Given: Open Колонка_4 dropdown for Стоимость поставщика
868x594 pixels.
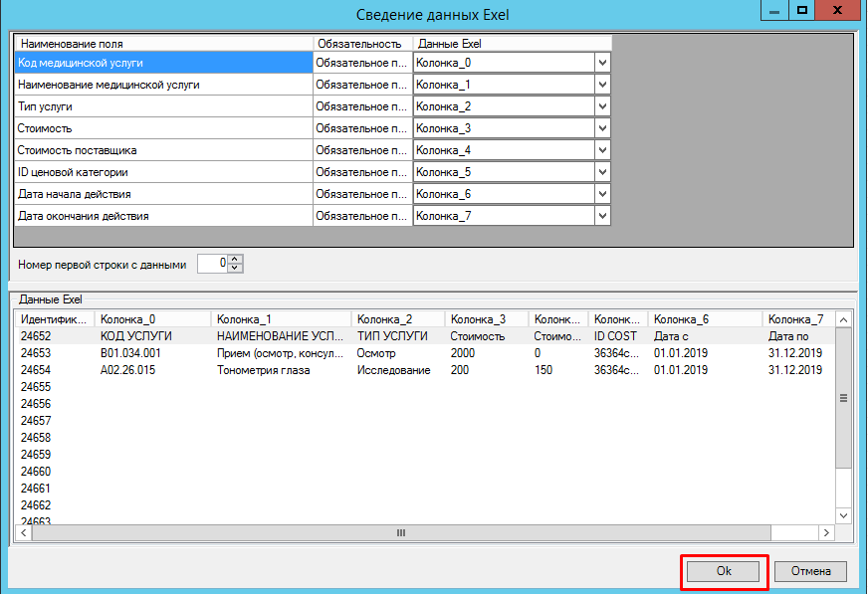Looking at the screenshot, I should [x=601, y=150].
